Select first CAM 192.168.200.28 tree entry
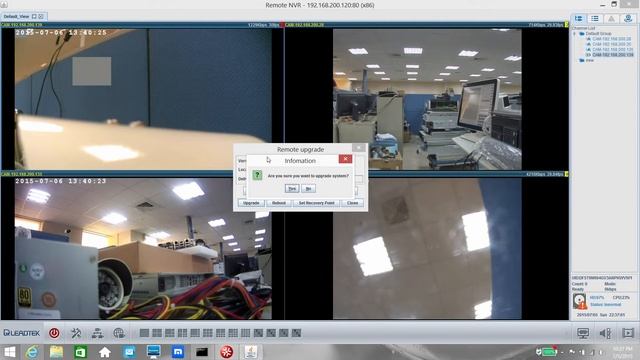The width and height of the screenshot is (640, 360). (611, 39)
